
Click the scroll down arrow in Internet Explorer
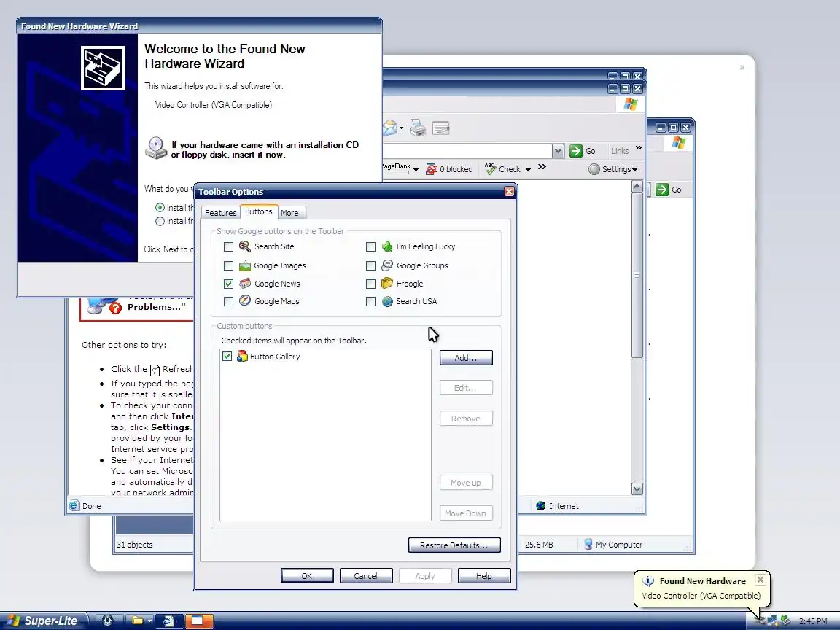tap(637, 489)
